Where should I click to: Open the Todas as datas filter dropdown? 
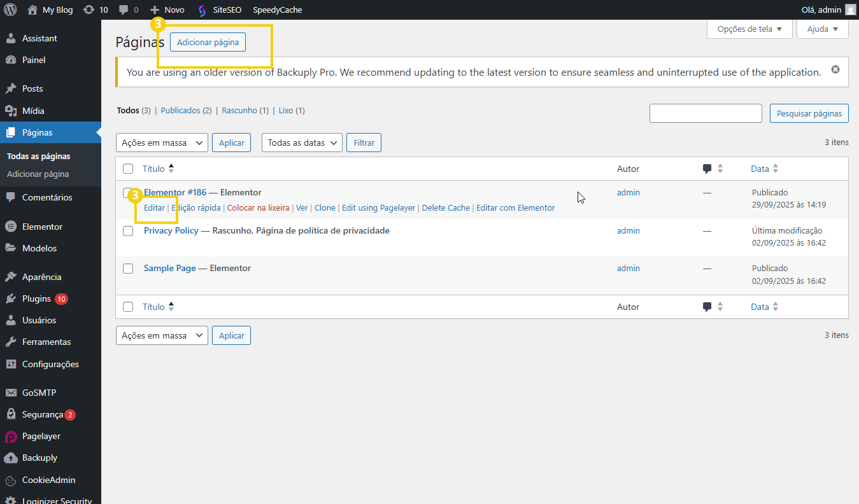point(302,143)
